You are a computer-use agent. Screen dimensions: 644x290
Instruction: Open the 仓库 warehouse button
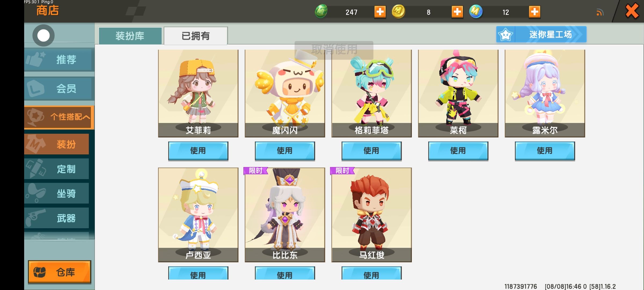point(60,272)
